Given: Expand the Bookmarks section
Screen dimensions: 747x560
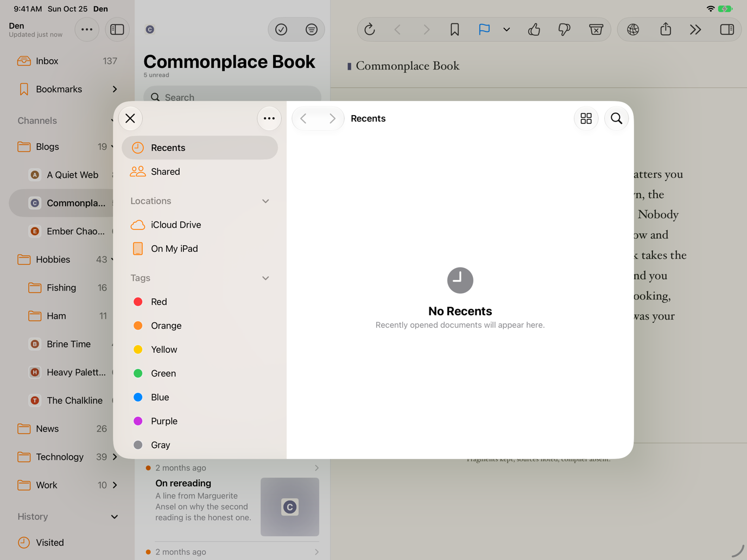Looking at the screenshot, I should tap(115, 89).
